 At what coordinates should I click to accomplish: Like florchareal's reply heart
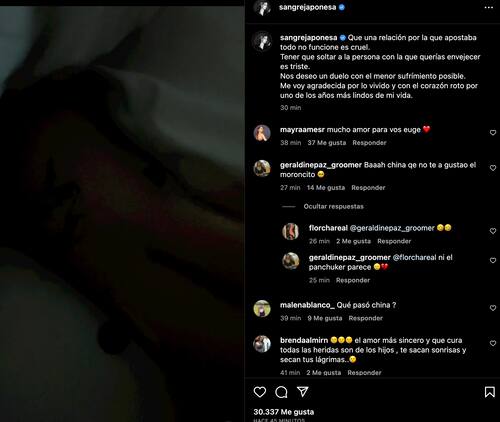(493, 231)
